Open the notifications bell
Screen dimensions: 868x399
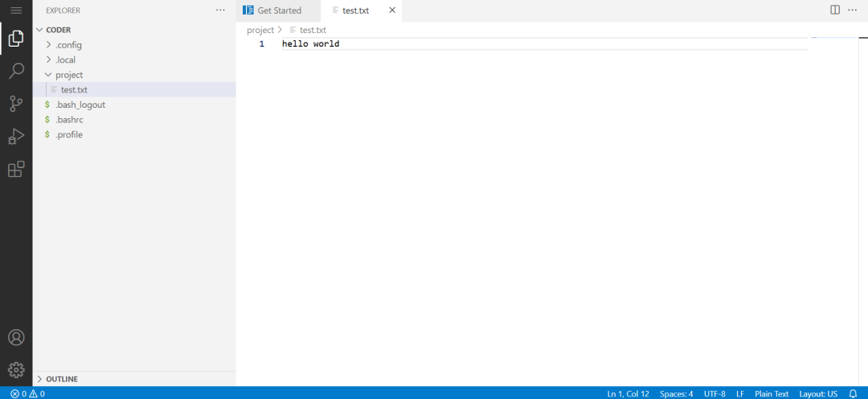pyautogui.click(x=853, y=393)
